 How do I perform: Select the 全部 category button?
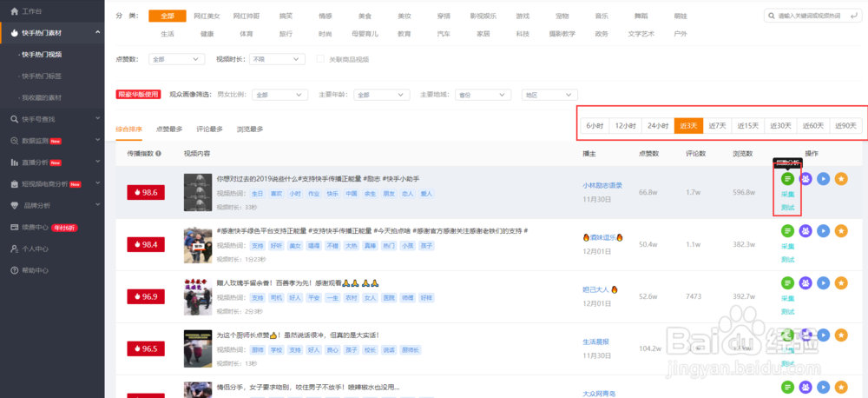tap(168, 16)
